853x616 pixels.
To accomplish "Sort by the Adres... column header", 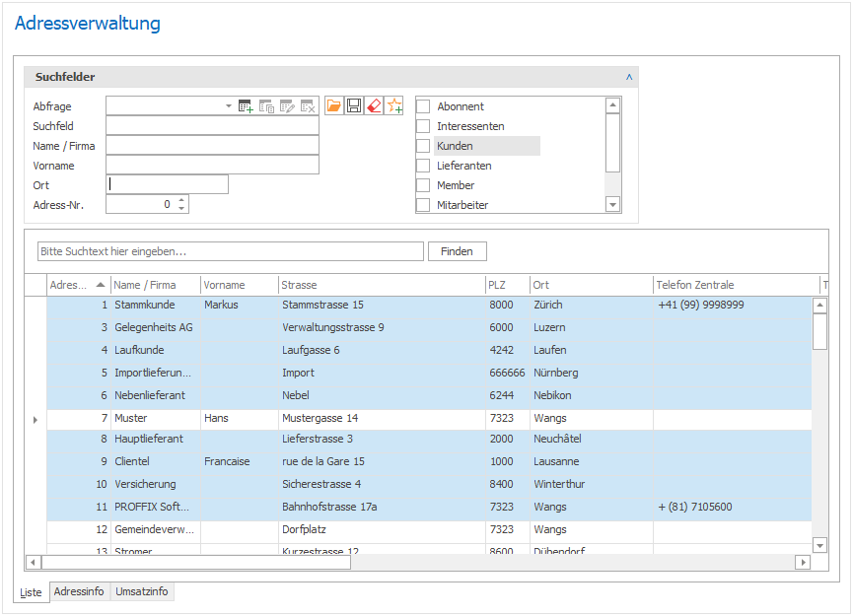I will click(x=77, y=285).
